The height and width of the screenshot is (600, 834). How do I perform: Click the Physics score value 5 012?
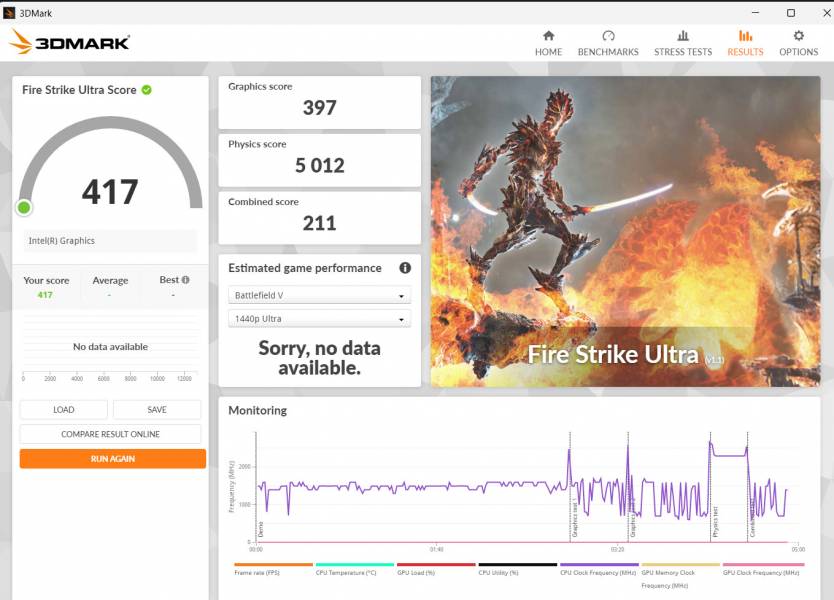[320, 165]
